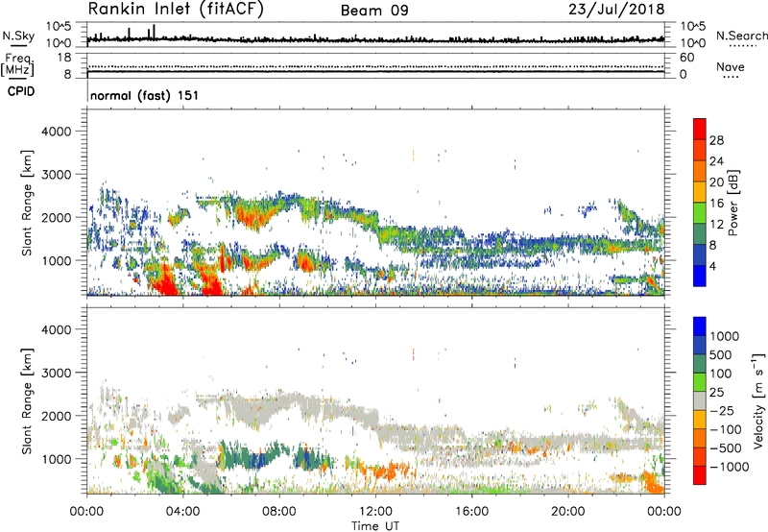This screenshot has width=768, height=532.
Task: Click the '-25' label on Velocity color bar
Action: [x=723, y=411]
